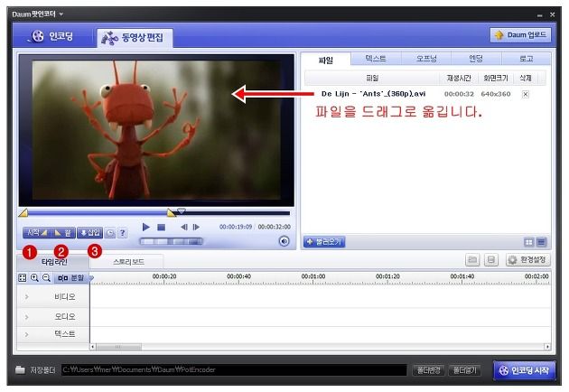Sort by the 파일 column header

(x=372, y=78)
